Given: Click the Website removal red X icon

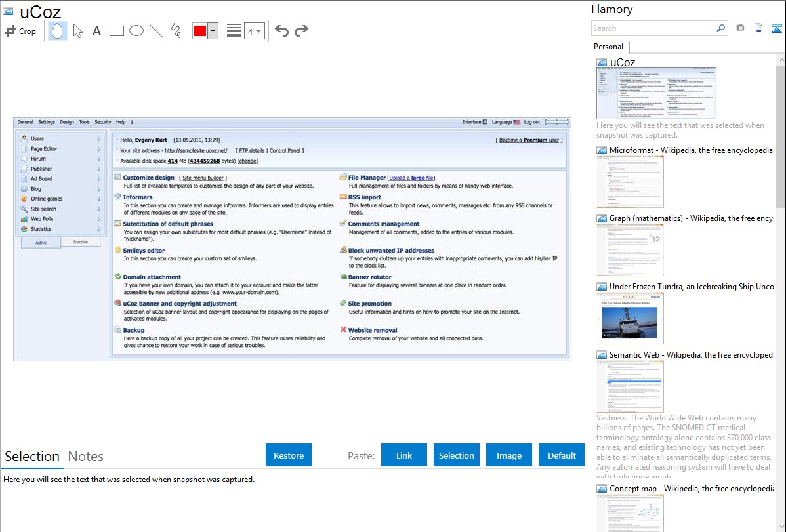Looking at the screenshot, I should pos(343,329).
